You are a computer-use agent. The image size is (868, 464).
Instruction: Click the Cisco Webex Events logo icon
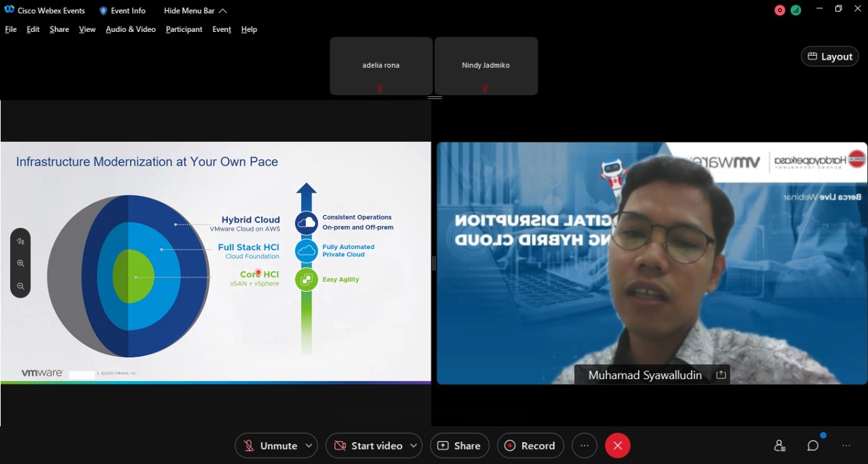pos(9,10)
